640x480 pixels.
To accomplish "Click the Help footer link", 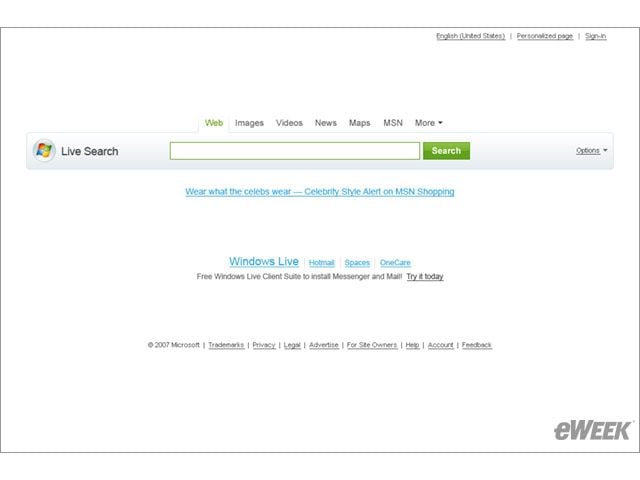I will pos(412,345).
